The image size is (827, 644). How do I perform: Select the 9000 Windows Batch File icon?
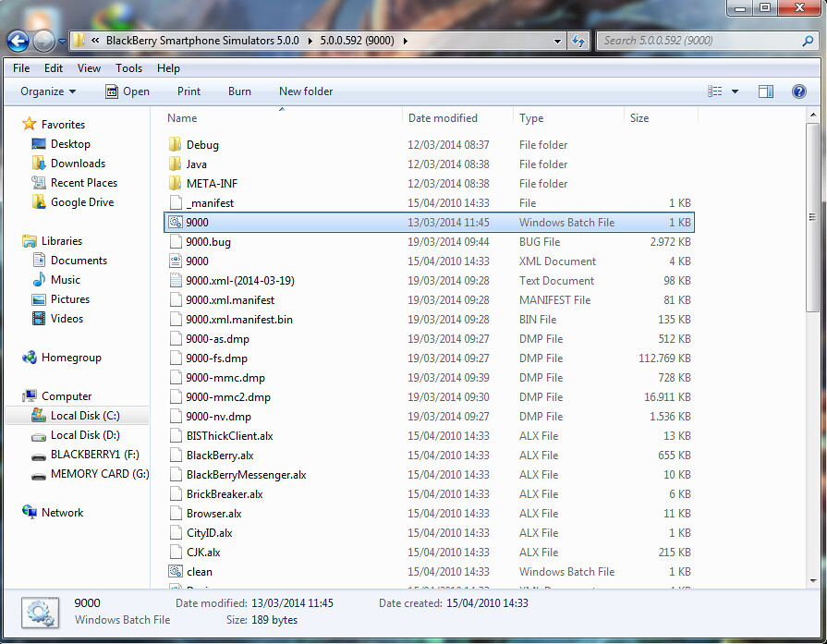176,223
